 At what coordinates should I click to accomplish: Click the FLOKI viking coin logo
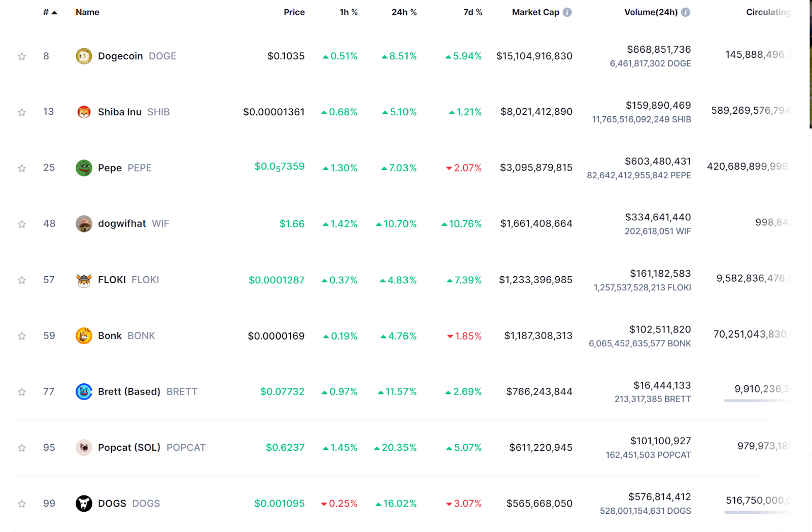[x=84, y=280]
